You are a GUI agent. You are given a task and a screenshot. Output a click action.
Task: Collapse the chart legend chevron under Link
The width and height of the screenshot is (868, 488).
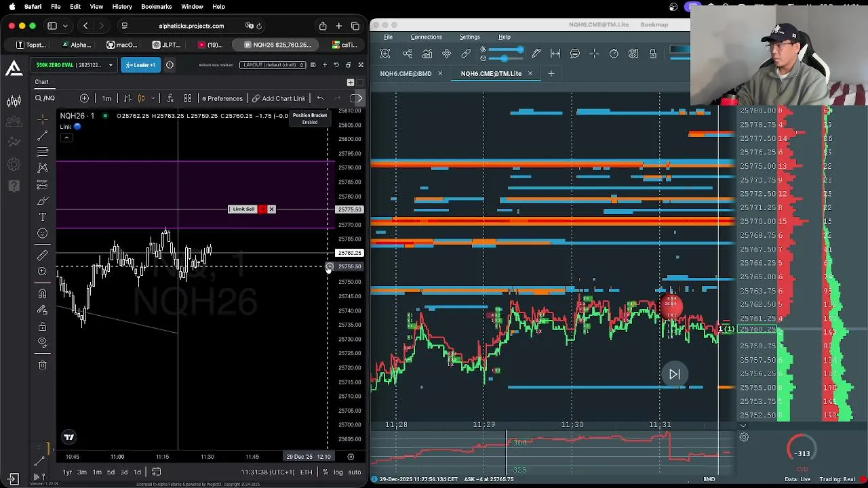[66, 138]
